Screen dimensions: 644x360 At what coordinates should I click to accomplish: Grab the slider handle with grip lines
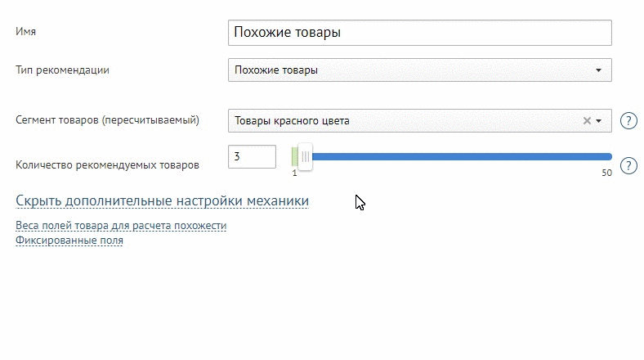(305, 156)
